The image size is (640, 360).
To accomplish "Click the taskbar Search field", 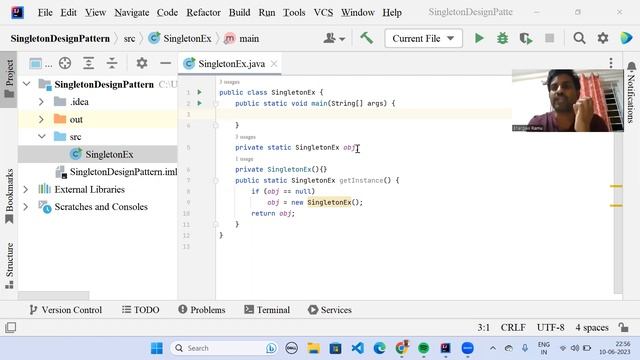I will pos(224,348).
